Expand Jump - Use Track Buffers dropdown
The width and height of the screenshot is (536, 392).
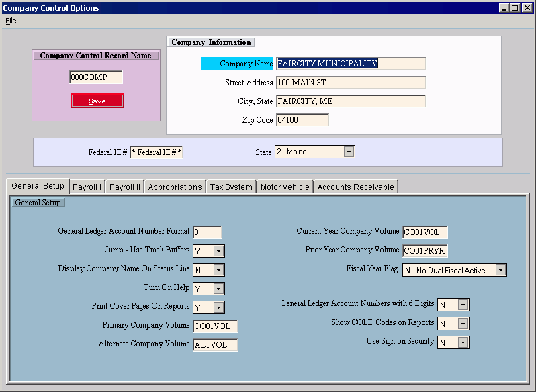(218, 251)
